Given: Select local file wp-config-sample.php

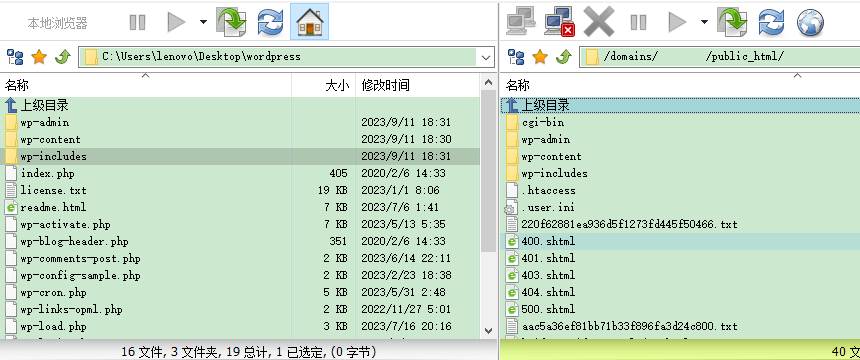Looking at the screenshot, I should coord(240,275).
